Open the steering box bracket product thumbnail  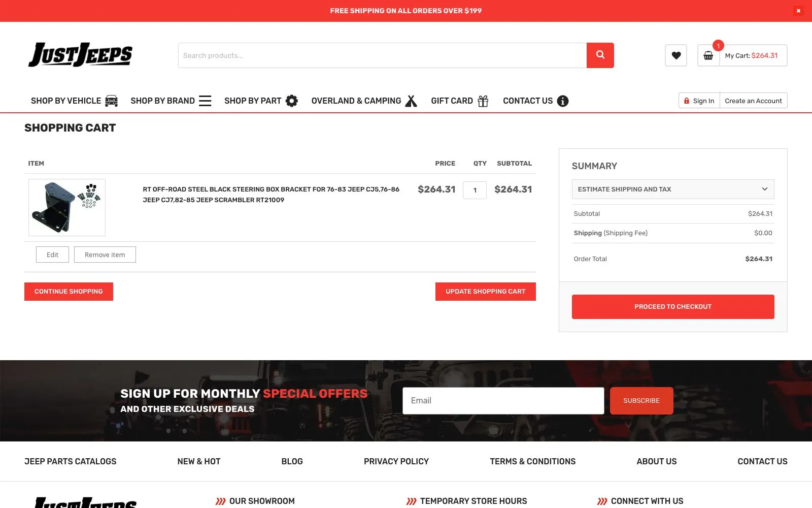point(67,207)
